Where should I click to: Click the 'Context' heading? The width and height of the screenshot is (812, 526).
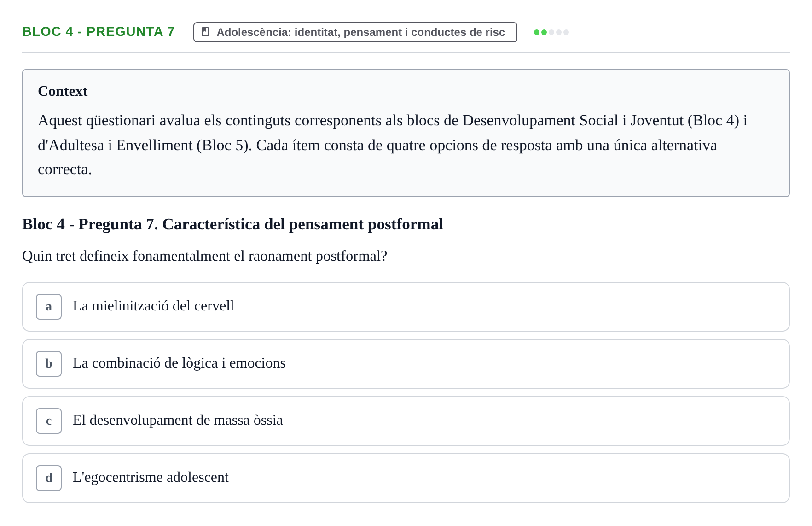[x=63, y=91]
